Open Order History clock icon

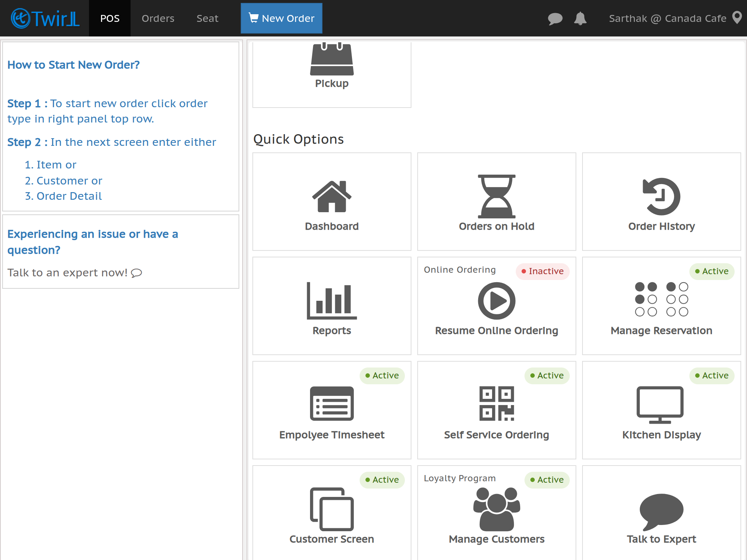coord(661,196)
